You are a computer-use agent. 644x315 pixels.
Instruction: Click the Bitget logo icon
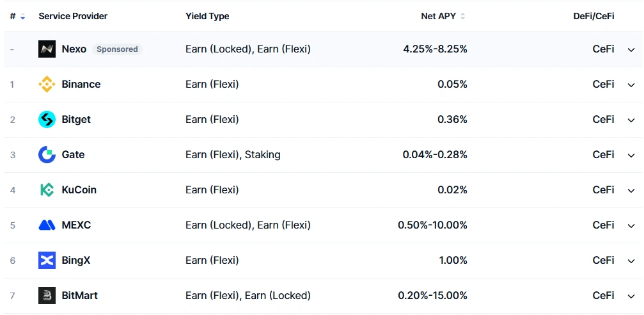(47, 120)
